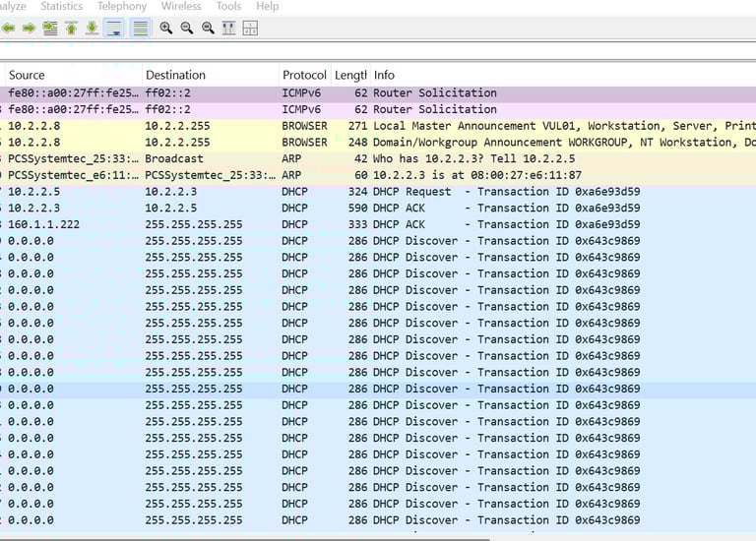756x541 pixels.
Task: Go back in packet history
Action: click(x=8, y=28)
